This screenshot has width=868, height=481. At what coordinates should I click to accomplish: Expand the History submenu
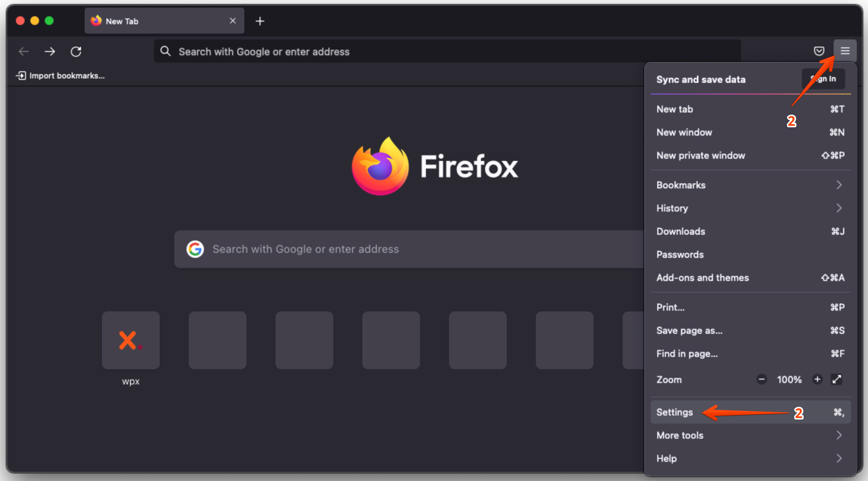(x=750, y=208)
